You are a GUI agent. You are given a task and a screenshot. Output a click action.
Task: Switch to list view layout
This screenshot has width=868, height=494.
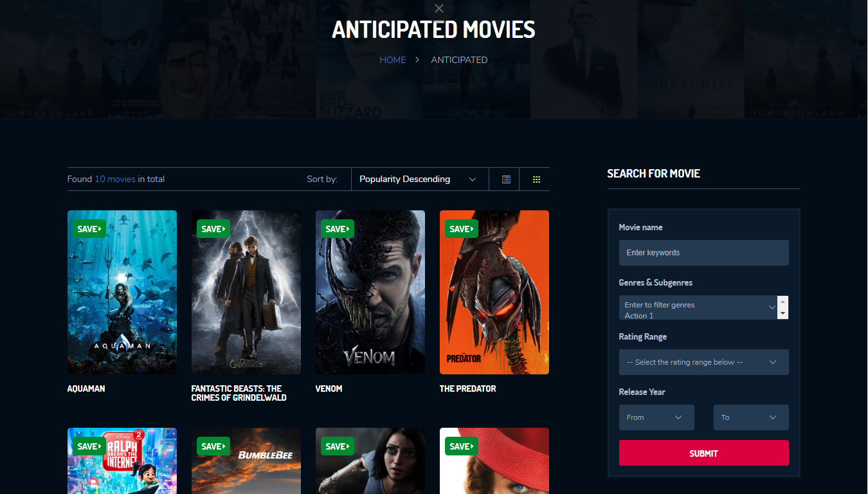(506, 179)
